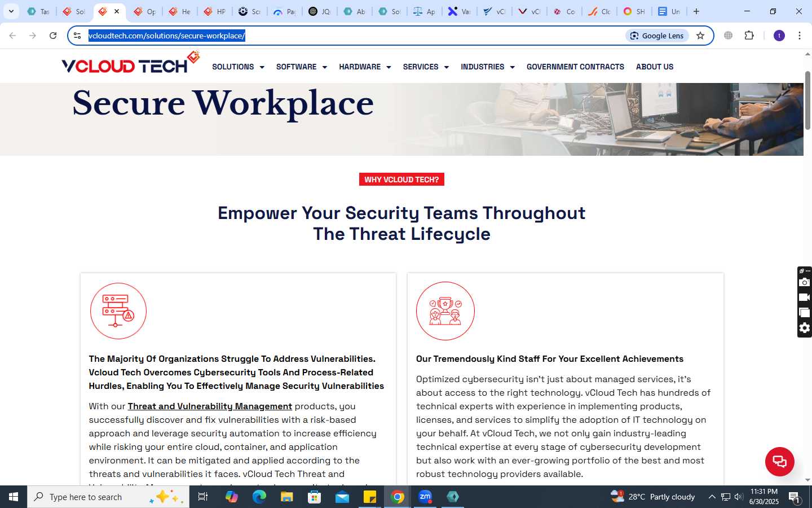Click 'Our Tremendously Kind Staff' heading
This screenshot has width=812, height=508.
(x=550, y=359)
